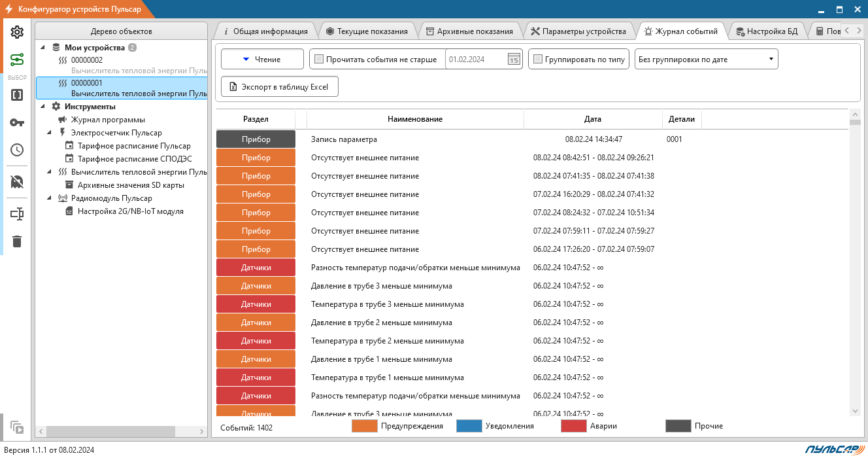Click the rename device icon in sidebar
The height and width of the screenshot is (458, 868).
coord(17,214)
